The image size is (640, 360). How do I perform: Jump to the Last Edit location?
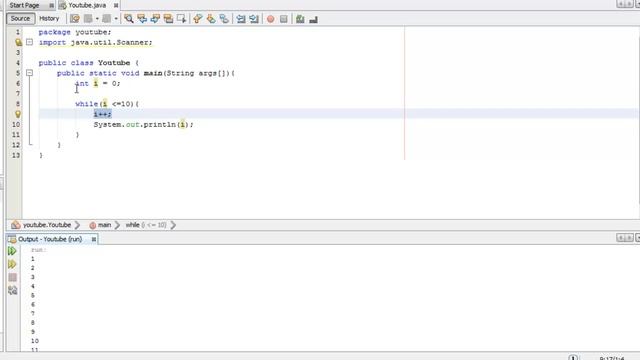[75, 19]
